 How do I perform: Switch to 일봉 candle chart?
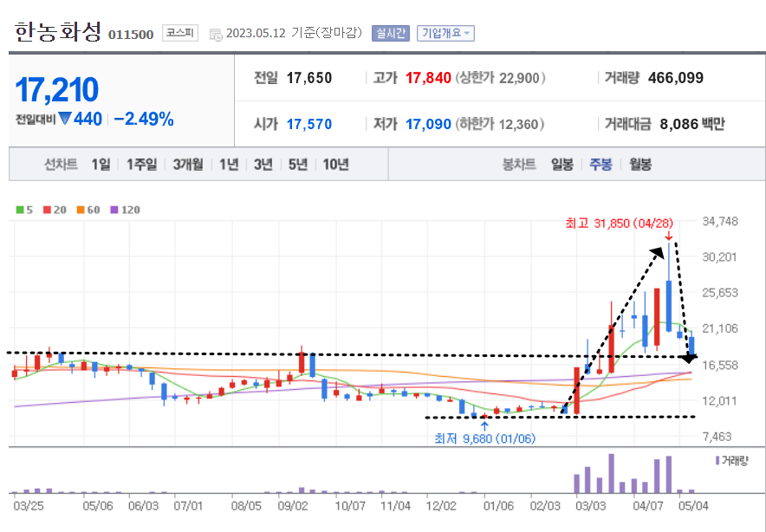(562, 165)
